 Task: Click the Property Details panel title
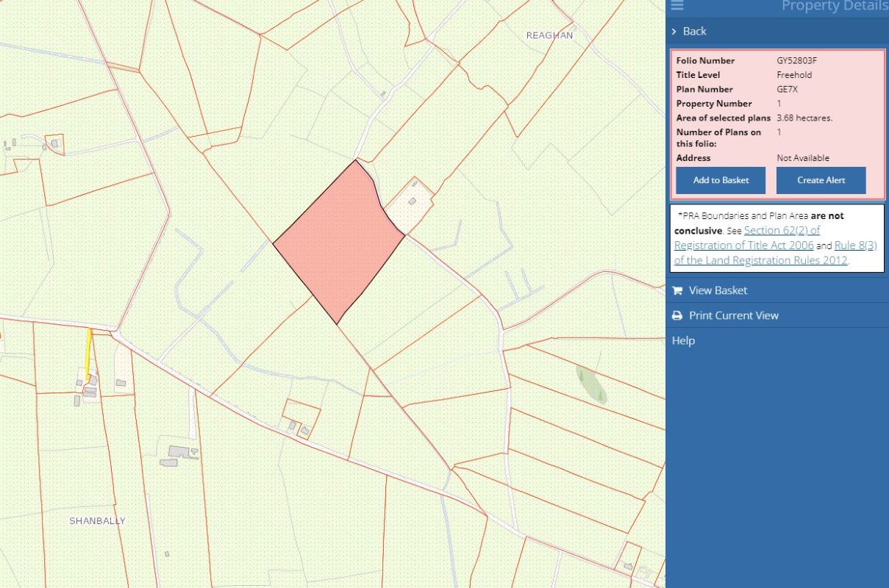click(834, 7)
